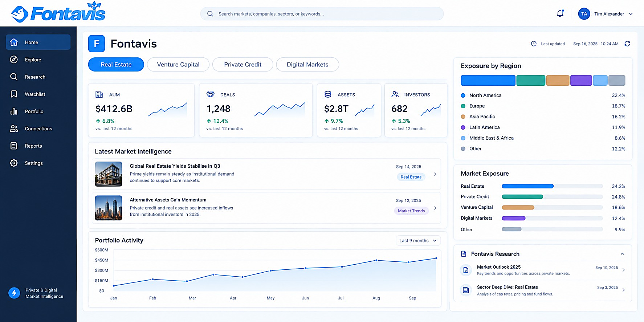
Task: Switch to the Private Credit tab
Action: [x=242, y=65]
